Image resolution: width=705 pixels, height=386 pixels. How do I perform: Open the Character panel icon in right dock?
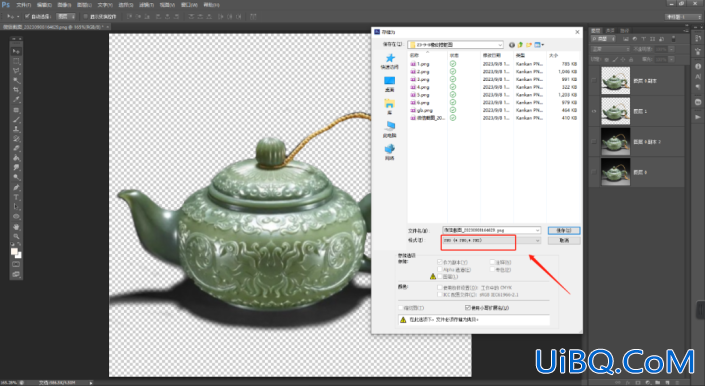click(698, 76)
